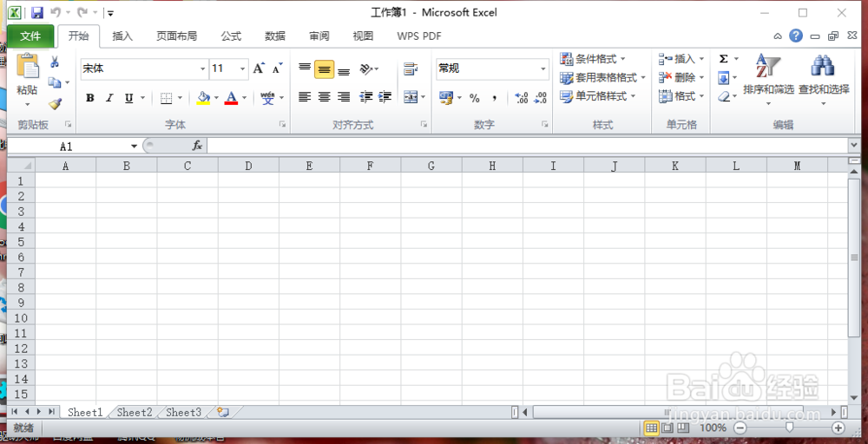Click the Cut scissors icon
This screenshot has width=868, height=444.
(x=54, y=62)
